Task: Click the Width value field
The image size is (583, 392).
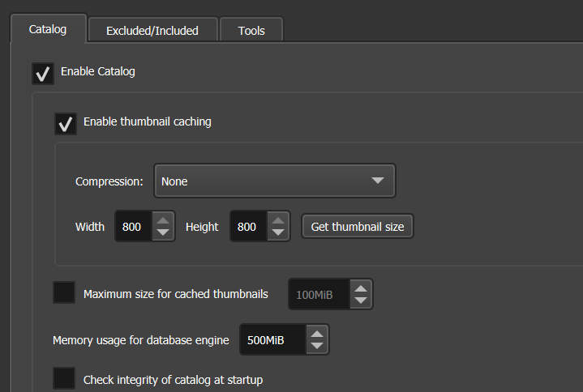Action: tap(132, 227)
